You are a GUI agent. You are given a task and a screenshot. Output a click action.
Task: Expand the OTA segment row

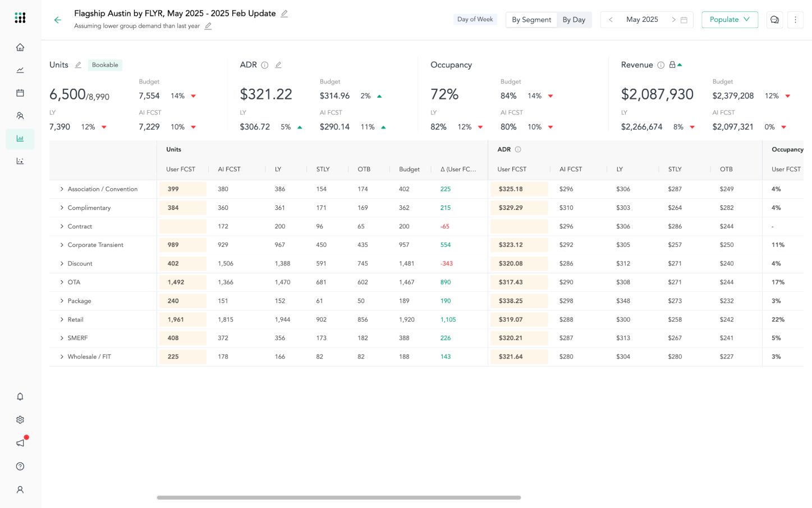coord(62,282)
